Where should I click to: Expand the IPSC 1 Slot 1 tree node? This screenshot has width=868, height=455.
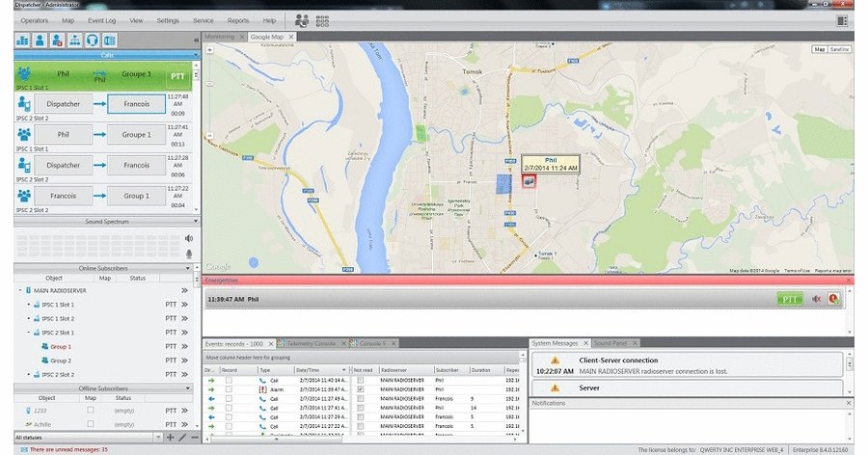(29, 305)
